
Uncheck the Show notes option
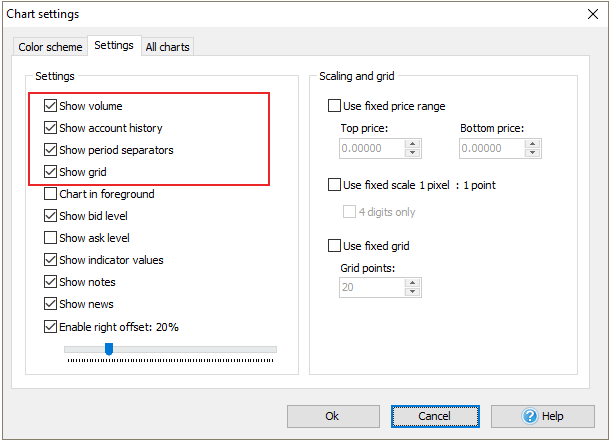coord(51,282)
